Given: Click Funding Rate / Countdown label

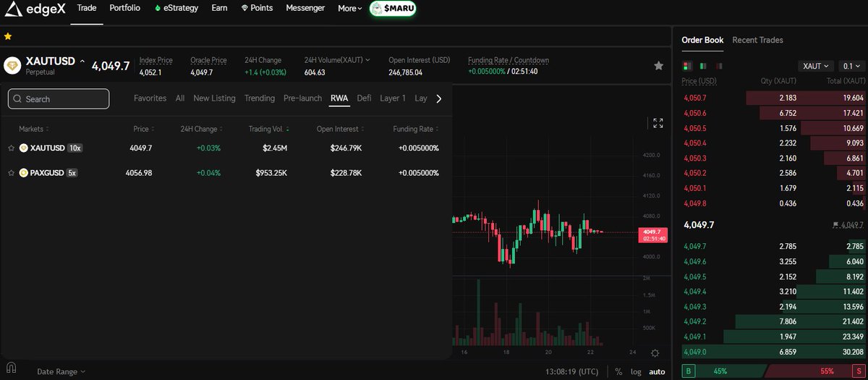Looking at the screenshot, I should (x=509, y=60).
